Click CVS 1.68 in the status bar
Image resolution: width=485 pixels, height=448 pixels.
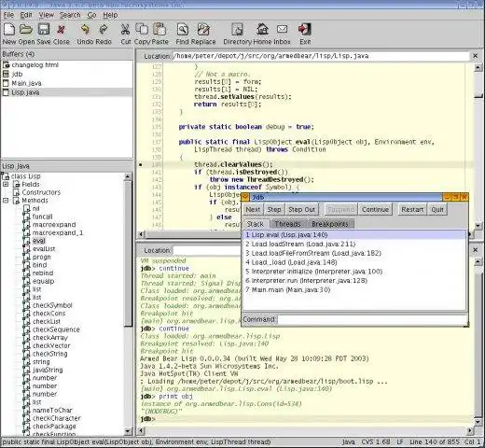(x=375, y=441)
